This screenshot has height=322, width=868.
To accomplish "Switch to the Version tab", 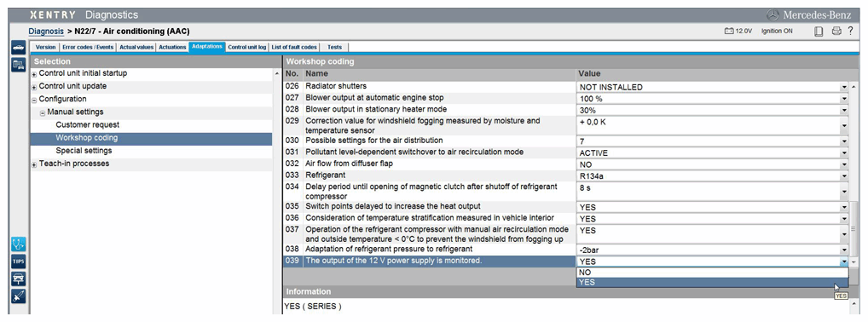I will pos(45,47).
